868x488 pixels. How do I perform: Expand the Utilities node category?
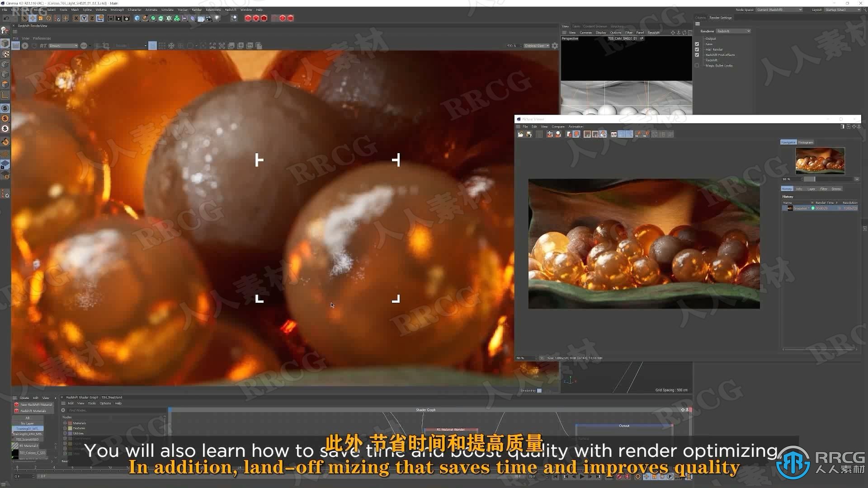65,433
